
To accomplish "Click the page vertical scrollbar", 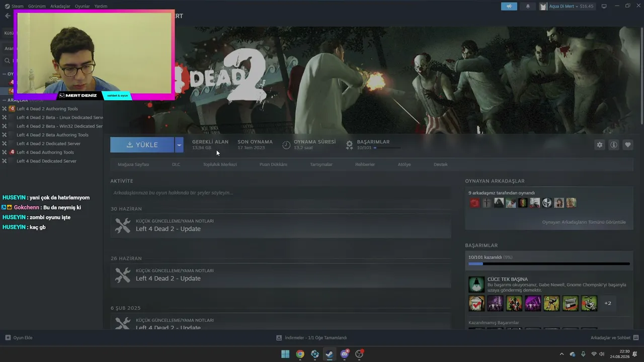I will click(x=641, y=75).
